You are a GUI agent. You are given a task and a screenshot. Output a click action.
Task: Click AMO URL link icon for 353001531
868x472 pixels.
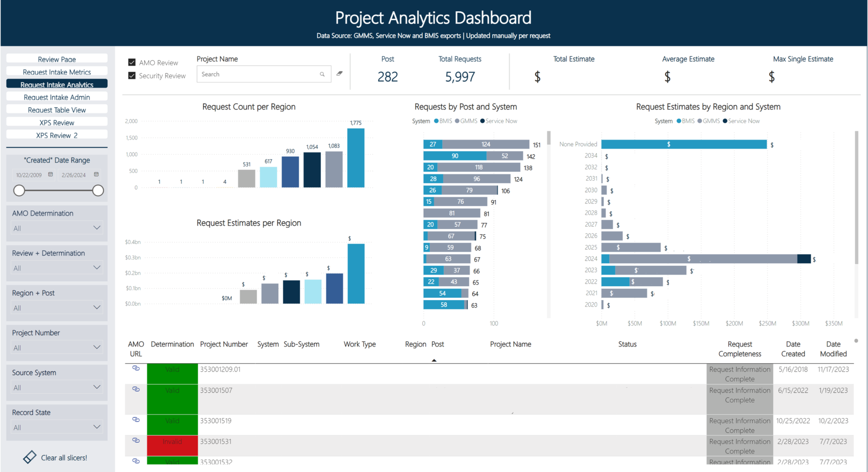tap(136, 440)
